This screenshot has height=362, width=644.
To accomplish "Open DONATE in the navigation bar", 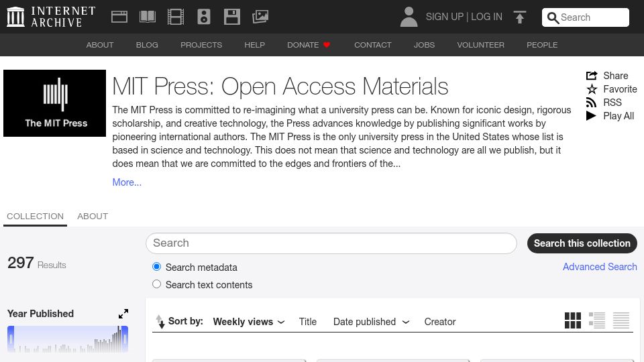I will click(x=303, y=45).
